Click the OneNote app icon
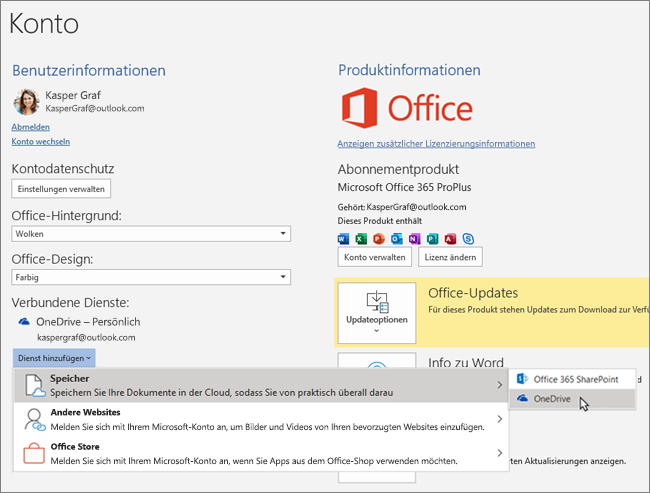650x493 pixels. [x=415, y=239]
